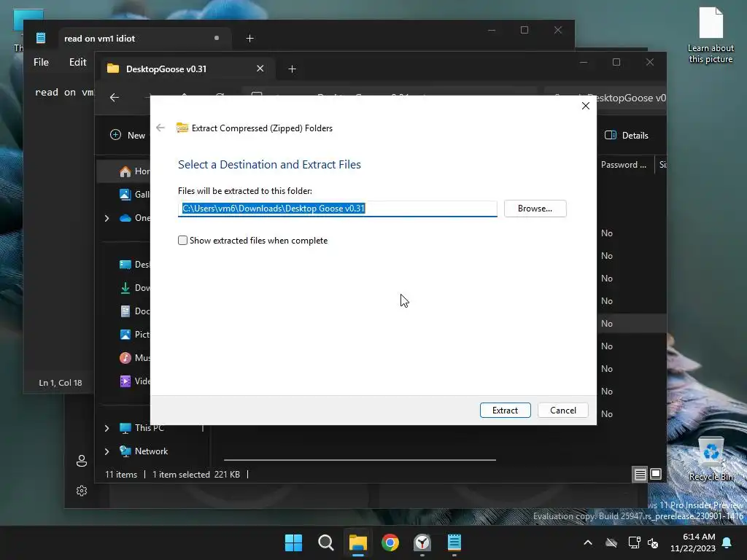
Task: Check Show extracted files when complete
Action: pyautogui.click(x=182, y=241)
